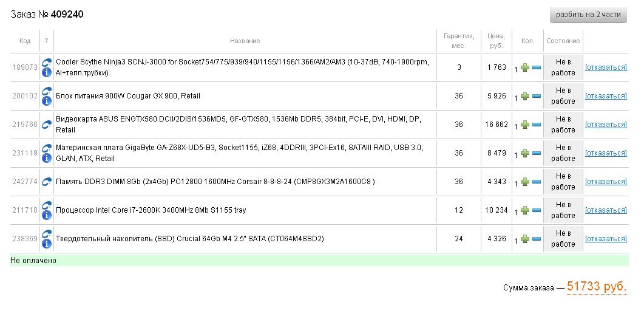Cancel Intel Core i7-2600K via 'отказаться'
This screenshot has width=644, height=319.
click(606, 210)
